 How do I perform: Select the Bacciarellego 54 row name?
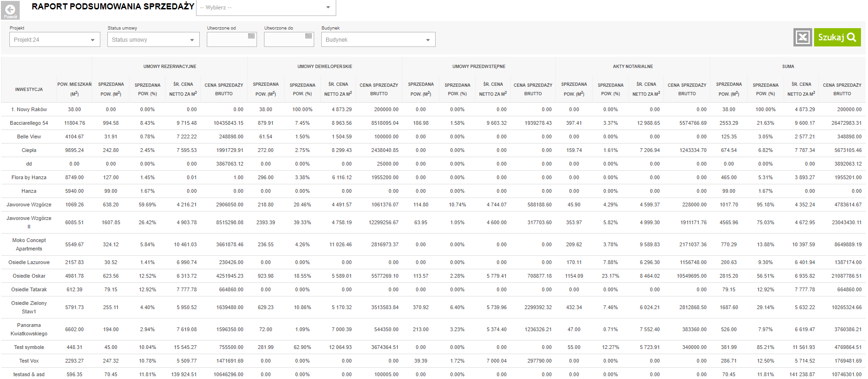coord(29,123)
